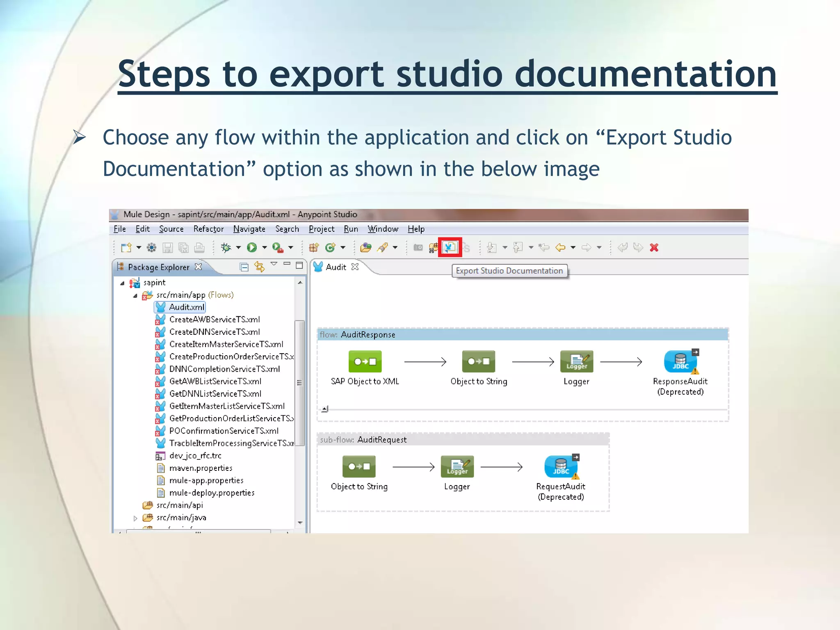Open the Window menu
This screenshot has height=630, width=840.
[383, 229]
